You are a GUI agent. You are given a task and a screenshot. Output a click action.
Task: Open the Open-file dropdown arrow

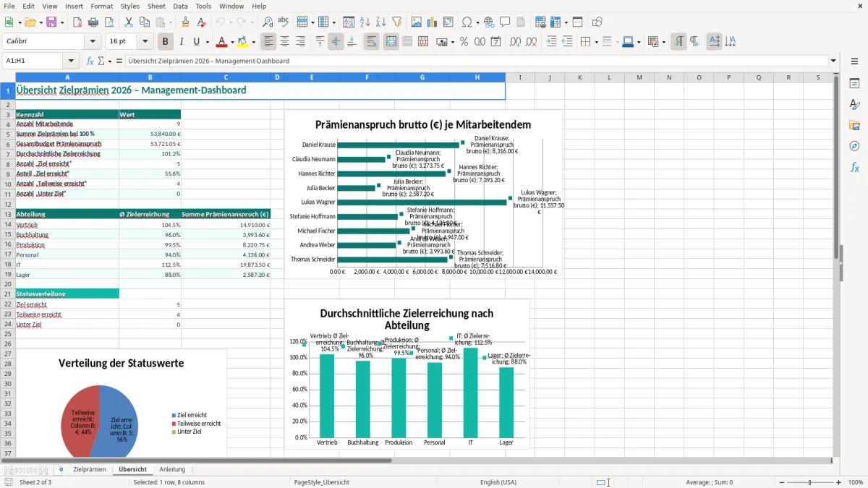pos(41,22)
